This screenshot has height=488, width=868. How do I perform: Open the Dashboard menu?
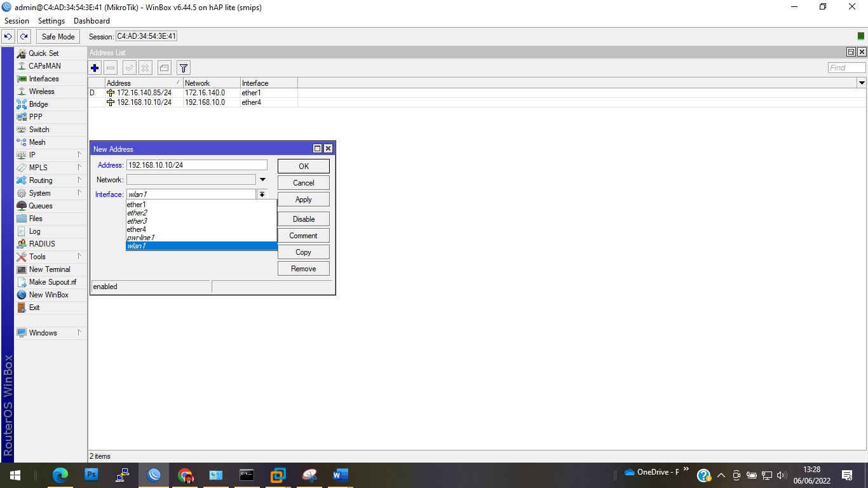[x=92, y=21]
